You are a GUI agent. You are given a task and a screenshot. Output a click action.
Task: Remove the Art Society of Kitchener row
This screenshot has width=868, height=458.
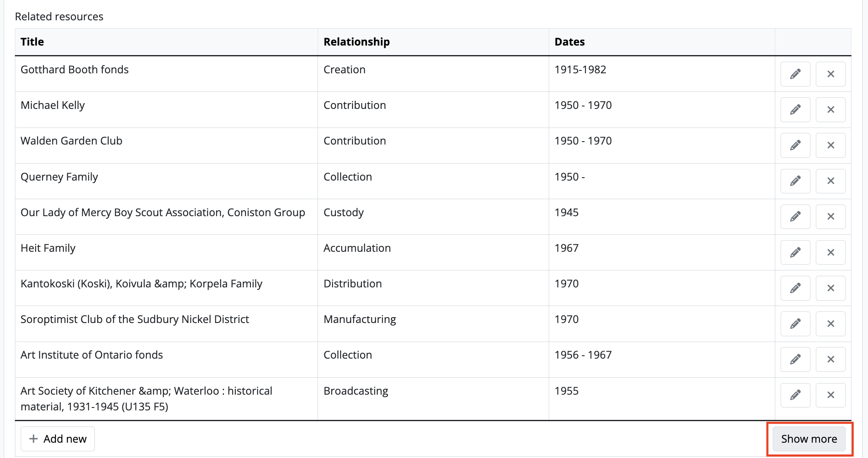(x=830, y=395)
